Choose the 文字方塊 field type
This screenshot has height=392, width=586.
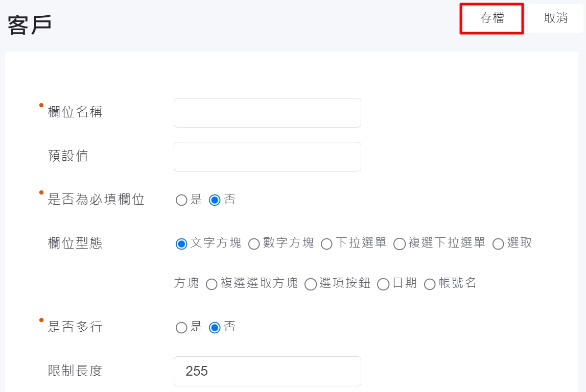pos(181,244)
